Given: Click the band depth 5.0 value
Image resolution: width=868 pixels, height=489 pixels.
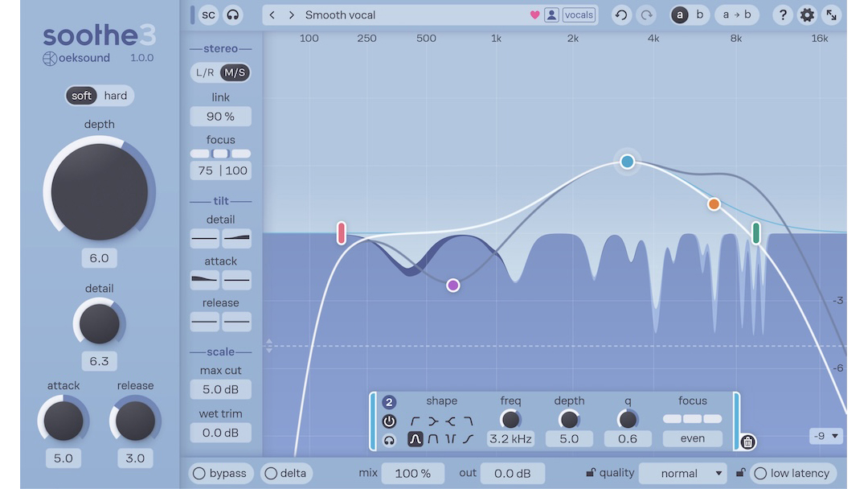Looking at the screenshot, I should (x=569, y=438).
